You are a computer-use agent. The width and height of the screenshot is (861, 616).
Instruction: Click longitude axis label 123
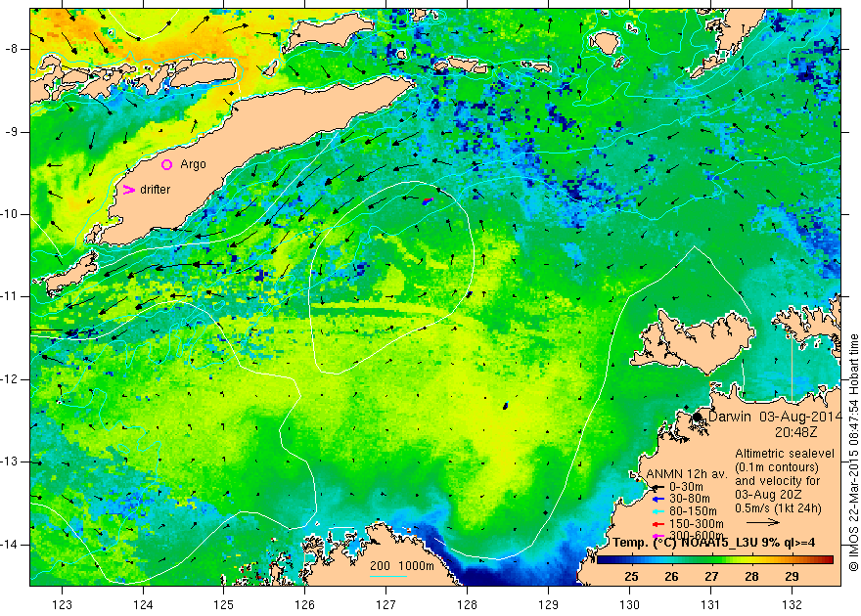click(x=62, y=605)
